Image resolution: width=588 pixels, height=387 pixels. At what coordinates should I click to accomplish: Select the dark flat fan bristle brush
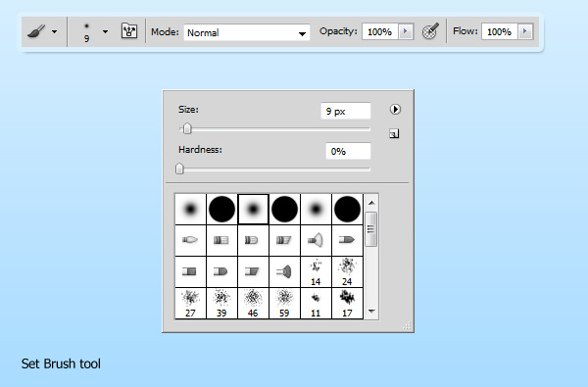point(284,271)
